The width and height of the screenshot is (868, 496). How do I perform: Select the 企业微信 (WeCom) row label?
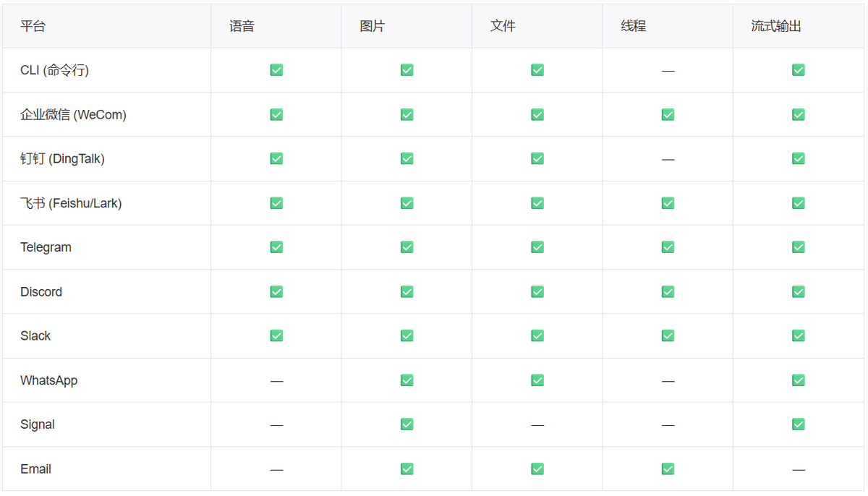73,114
